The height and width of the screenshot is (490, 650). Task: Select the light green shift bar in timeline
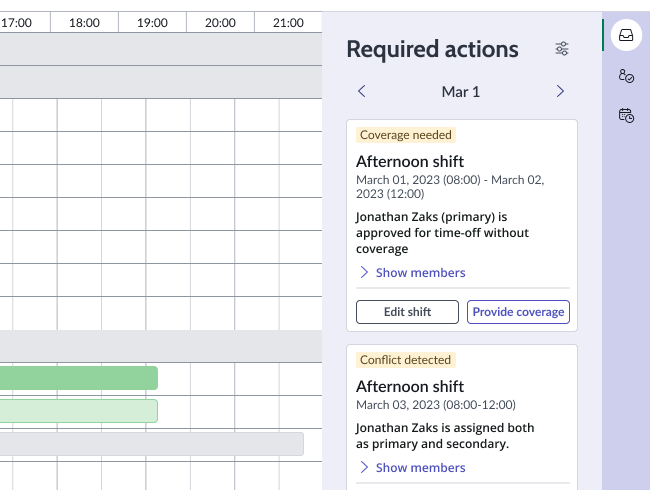click(79, 411)
